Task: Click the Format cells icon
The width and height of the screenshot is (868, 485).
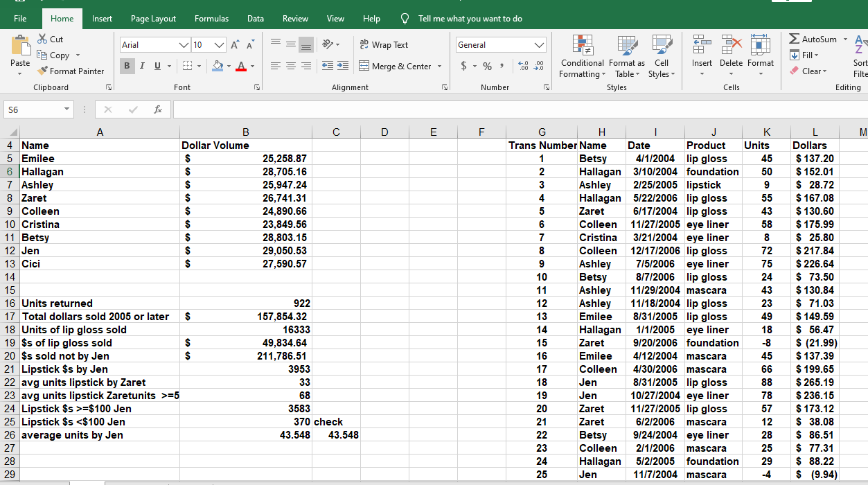Action: click(x=760, y=46)
